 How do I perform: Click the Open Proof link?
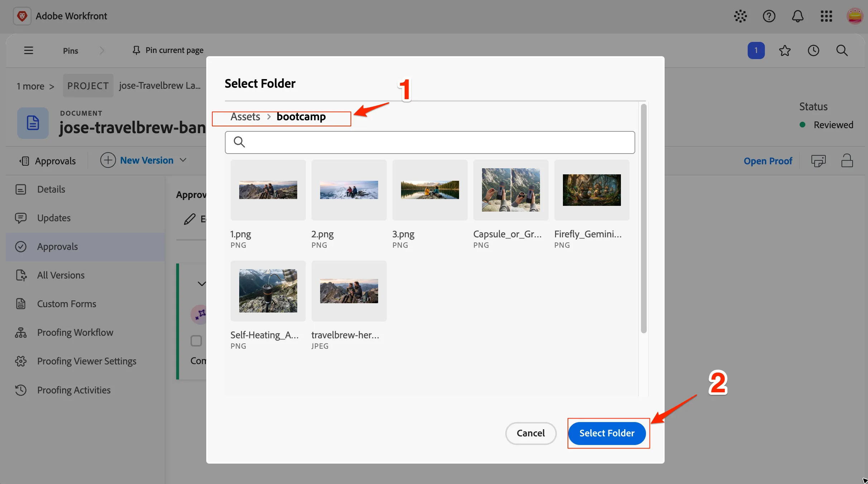(768, 161)
